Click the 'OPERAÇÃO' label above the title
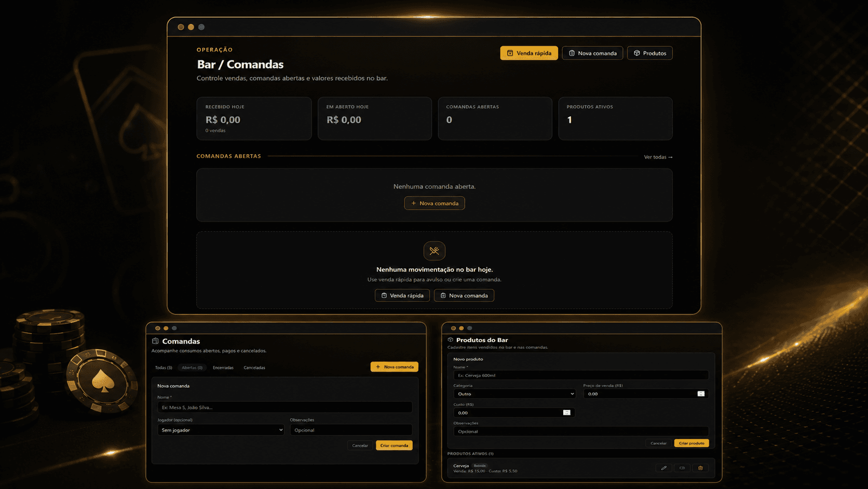The image size is (868, 489). (214, 50)
